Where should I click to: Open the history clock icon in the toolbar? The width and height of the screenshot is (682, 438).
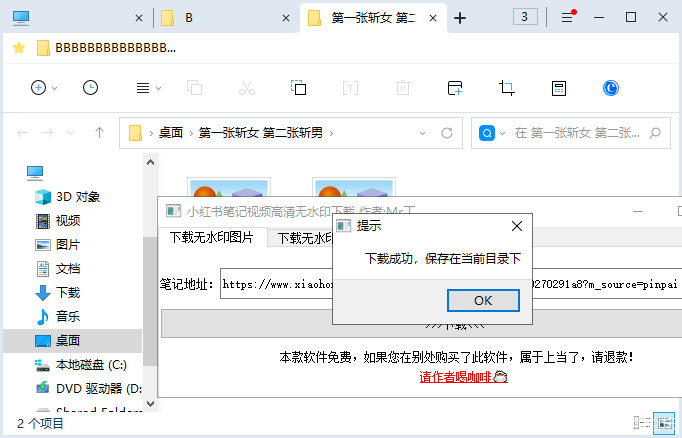90,88
